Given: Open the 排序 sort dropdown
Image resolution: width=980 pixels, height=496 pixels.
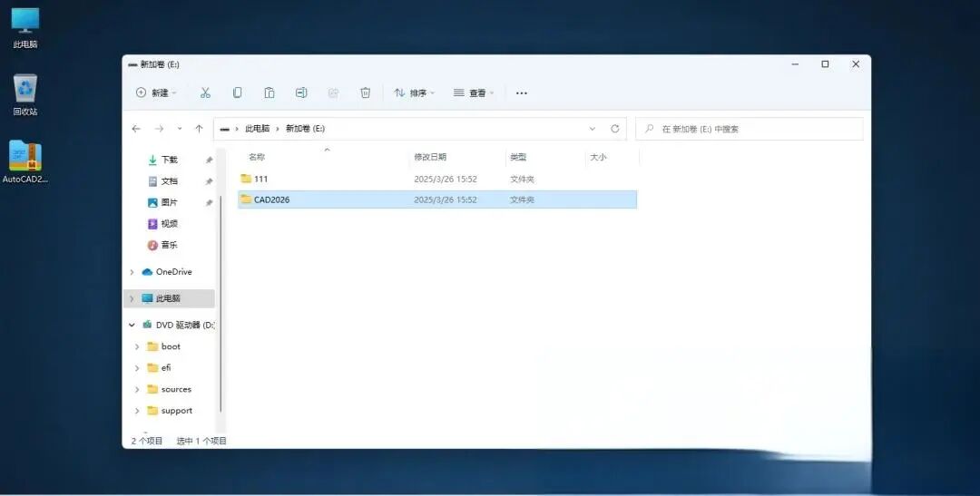Looking at the screenshot, I should pos(414,93).
